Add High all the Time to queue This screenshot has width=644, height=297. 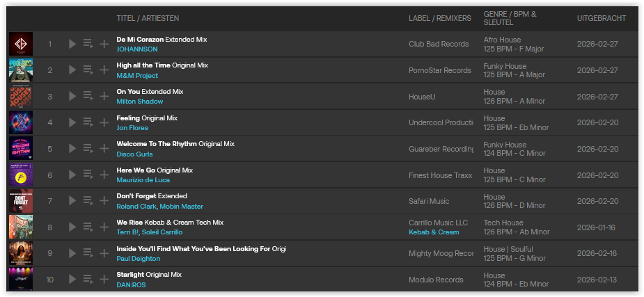(88, 70)
